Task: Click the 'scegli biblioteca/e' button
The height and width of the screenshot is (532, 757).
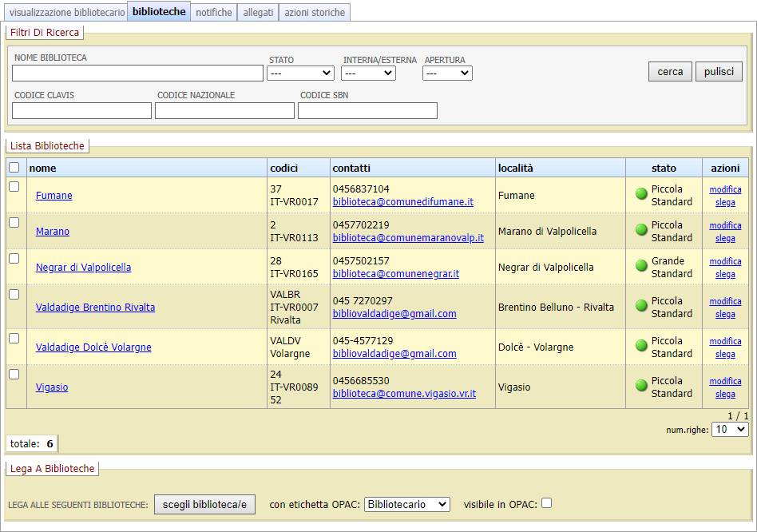Action: click(204, 504)
